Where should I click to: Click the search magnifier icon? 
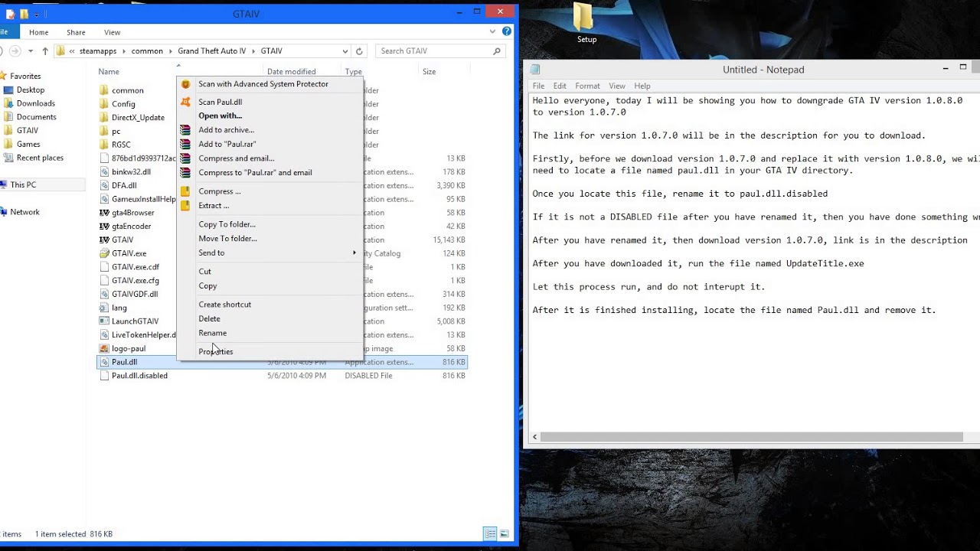tap(497, 51)
